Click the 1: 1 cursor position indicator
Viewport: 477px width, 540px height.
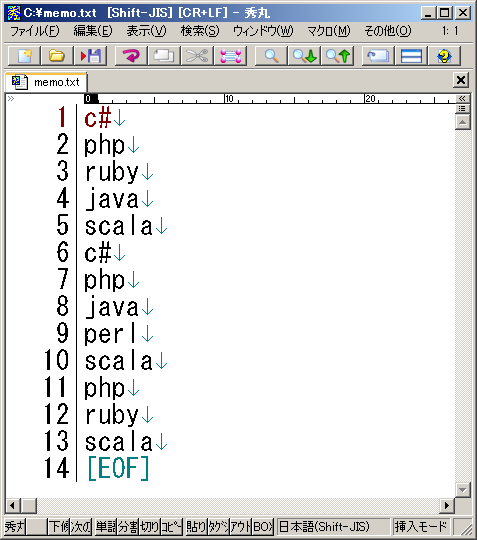(x=450, y=31)
